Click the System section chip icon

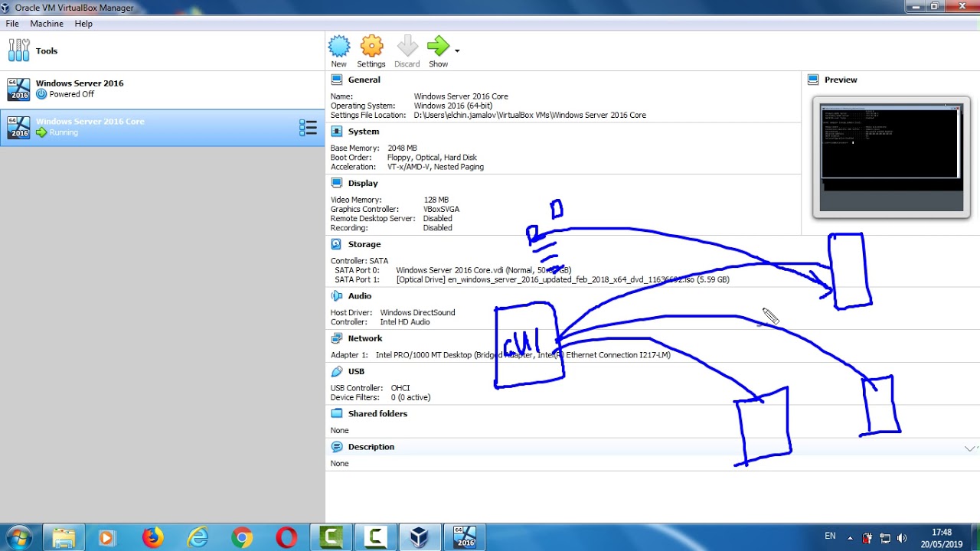coord(336,132)
